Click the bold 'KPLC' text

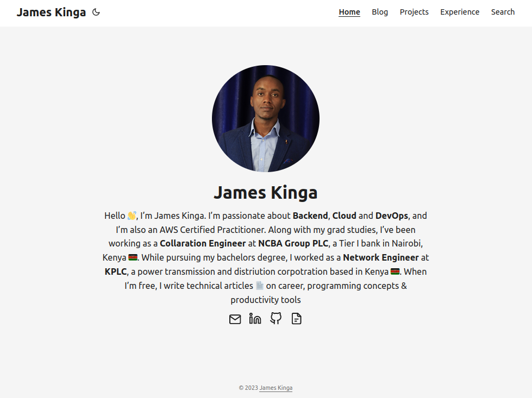coord(116,272)
